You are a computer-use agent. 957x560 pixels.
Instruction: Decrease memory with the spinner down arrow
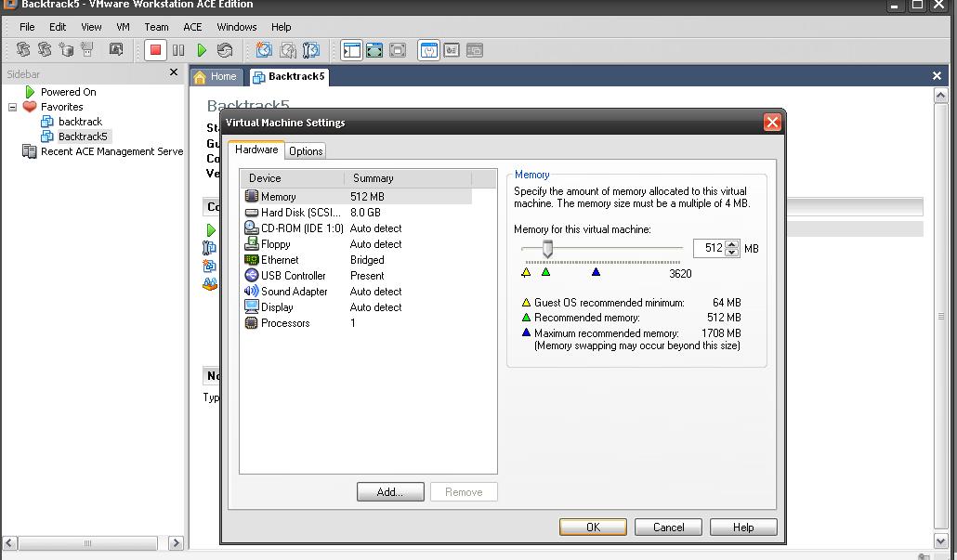click(732, 253)
